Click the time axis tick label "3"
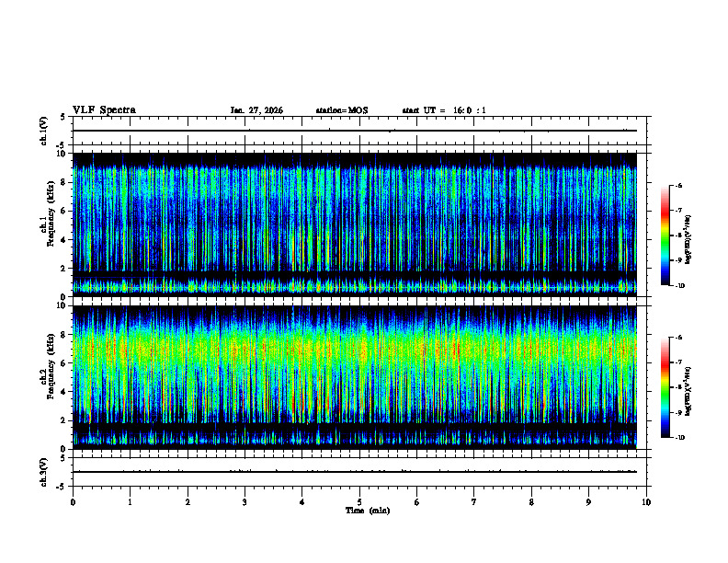 pyautogui.click(x=245, y=502)
